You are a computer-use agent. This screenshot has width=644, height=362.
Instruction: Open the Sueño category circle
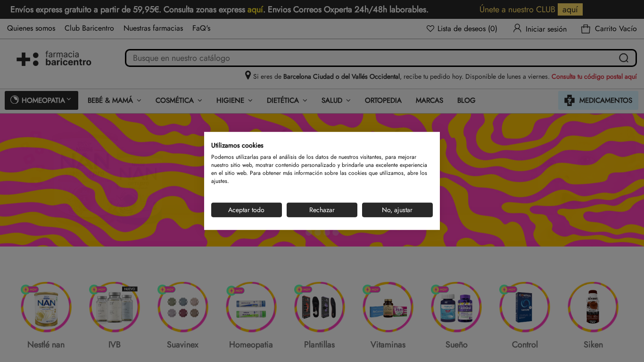456,307
